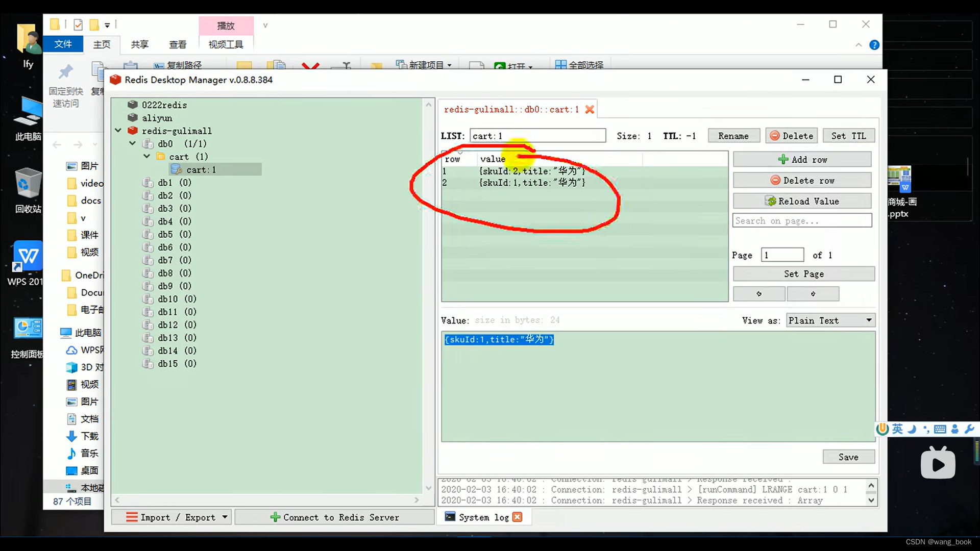Select list row 1 with skuId:2
This screenshot has height=551, width=980.
584,171
